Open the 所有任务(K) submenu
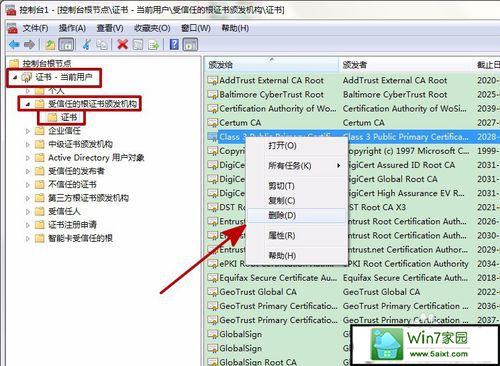Viewport: 500px width, 366px height. [297, 166]
